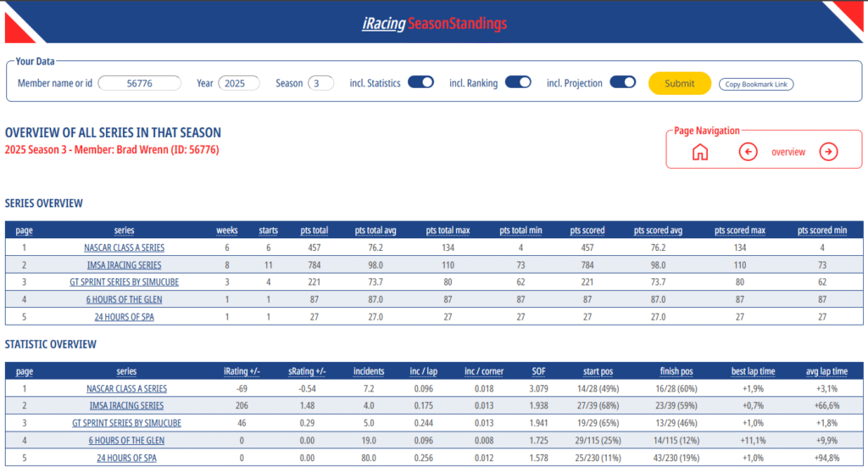Open 24 HOURS OF SPA in Series Overview
The width and height of the screenshot is (868, 473).
tap(124, 317)
